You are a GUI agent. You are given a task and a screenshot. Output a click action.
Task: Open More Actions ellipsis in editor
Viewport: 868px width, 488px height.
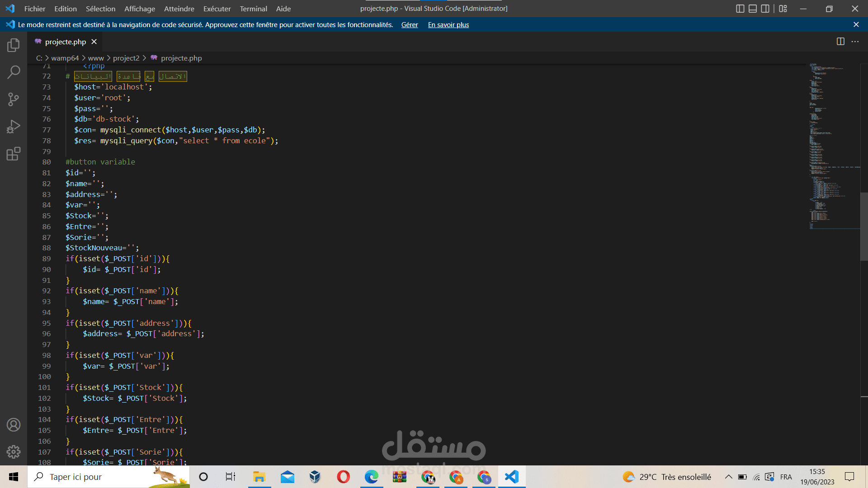click(x=855, y=42)
